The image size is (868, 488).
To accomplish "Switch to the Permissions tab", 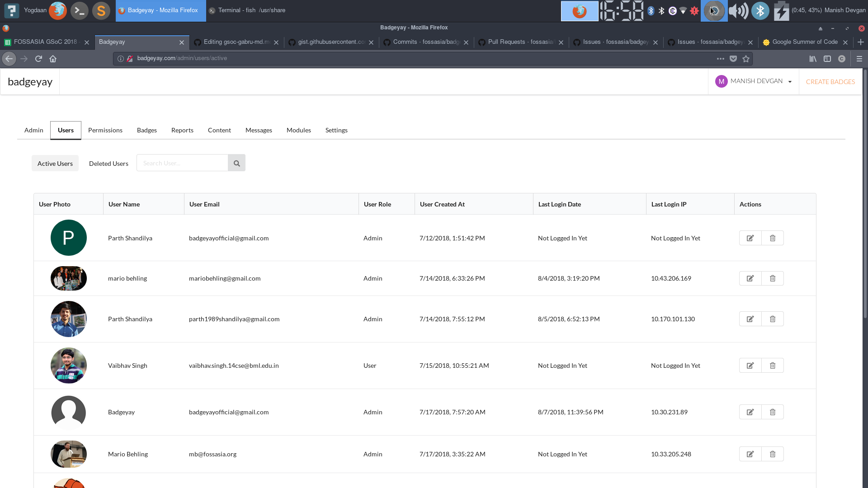I will tap(105, 130).
